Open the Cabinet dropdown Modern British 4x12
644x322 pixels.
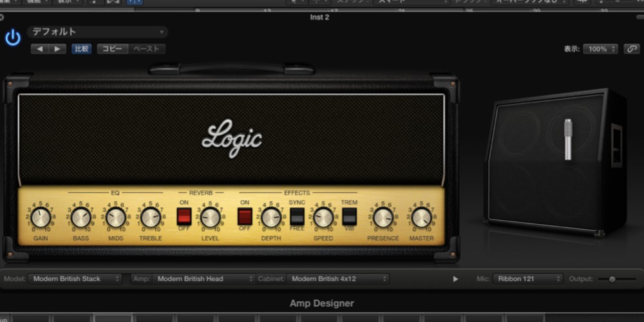(x=337, y=279)
